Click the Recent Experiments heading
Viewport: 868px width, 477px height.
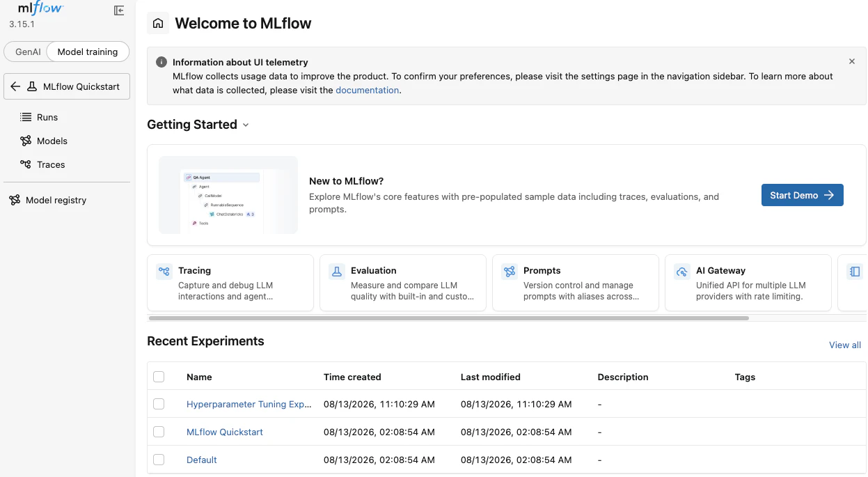coord(205,341)
